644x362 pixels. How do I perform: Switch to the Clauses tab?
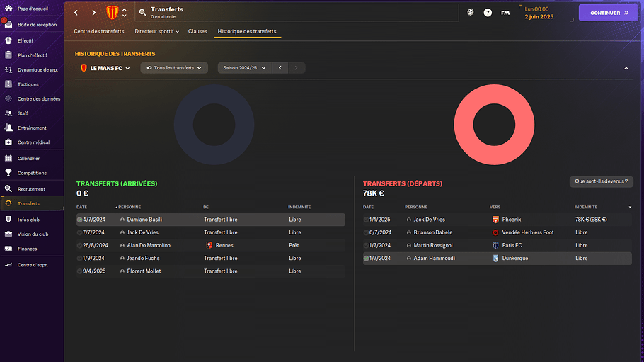[197, 31]
